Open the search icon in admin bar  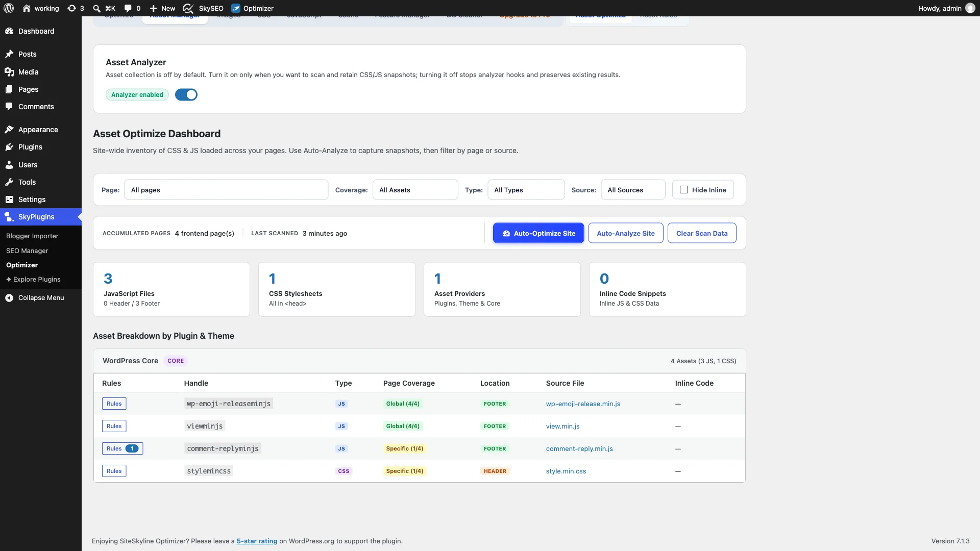coord(96,8)
